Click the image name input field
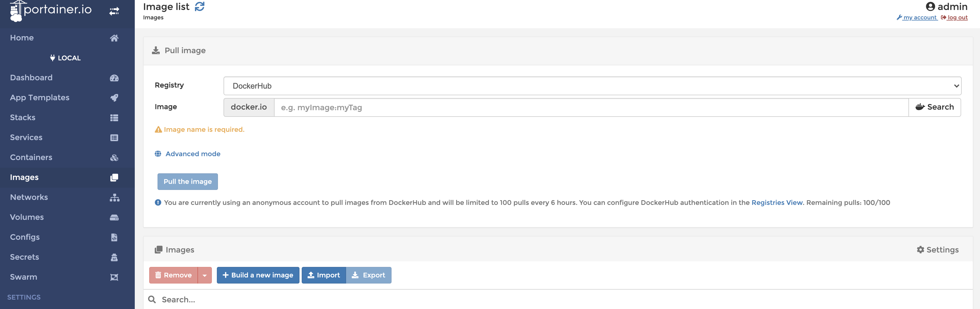Viewport: 980px width, 309px height. [x=591, y=107]
